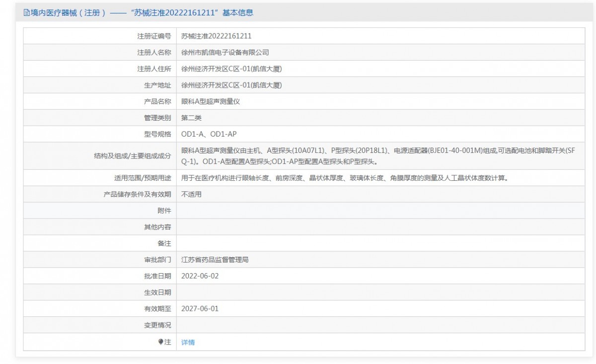Click the 不适用 storage condition value
596x364 pixels.
point(191,194)
